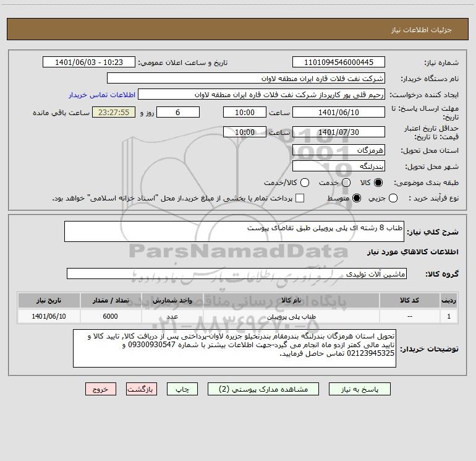The height and width of the screenshot is (461, 476).
Task: Select the خدمت radio button
Action: tap(346, 183)
